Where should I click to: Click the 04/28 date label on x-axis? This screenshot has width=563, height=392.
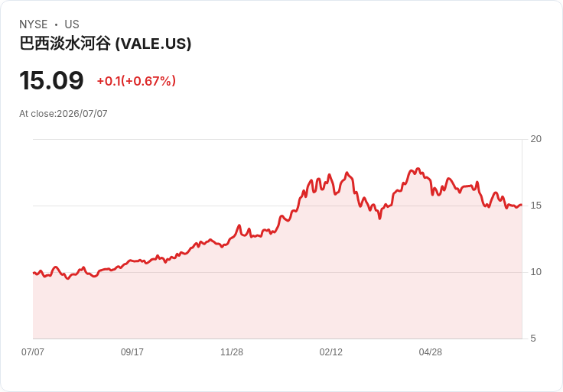430,352
